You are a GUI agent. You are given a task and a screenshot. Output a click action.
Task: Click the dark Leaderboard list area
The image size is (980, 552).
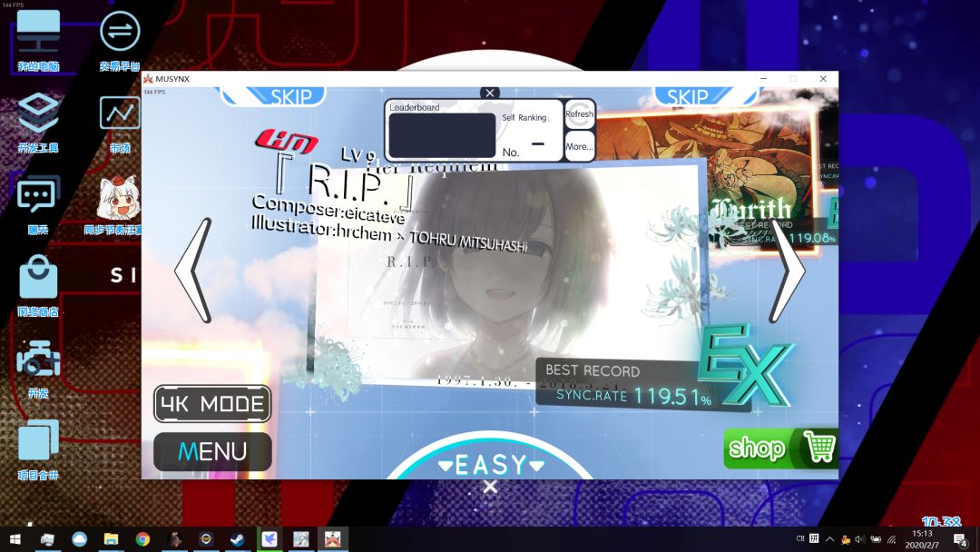[442, 135]
